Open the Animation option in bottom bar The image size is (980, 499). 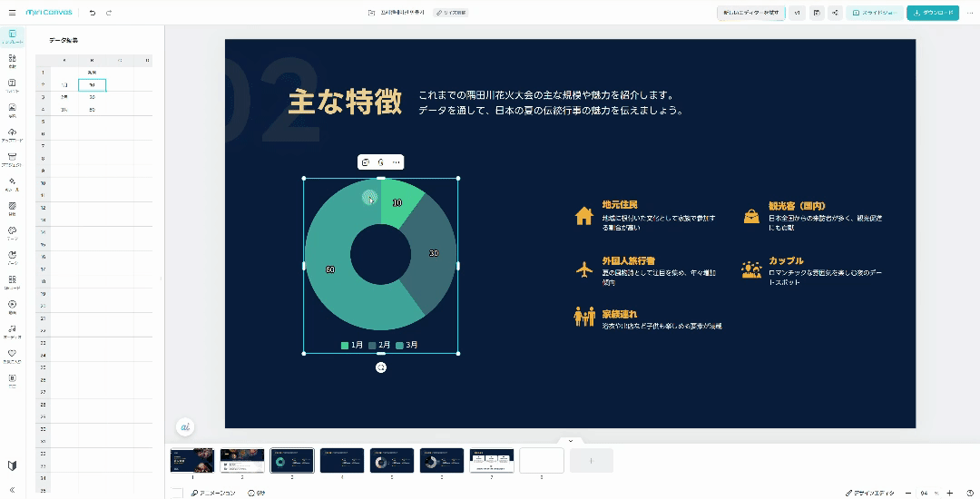214,493
